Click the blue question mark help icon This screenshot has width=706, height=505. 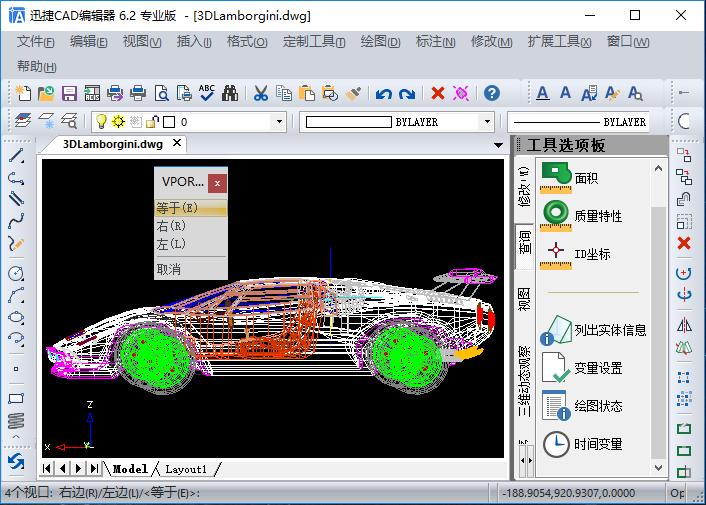click(491, 93)
